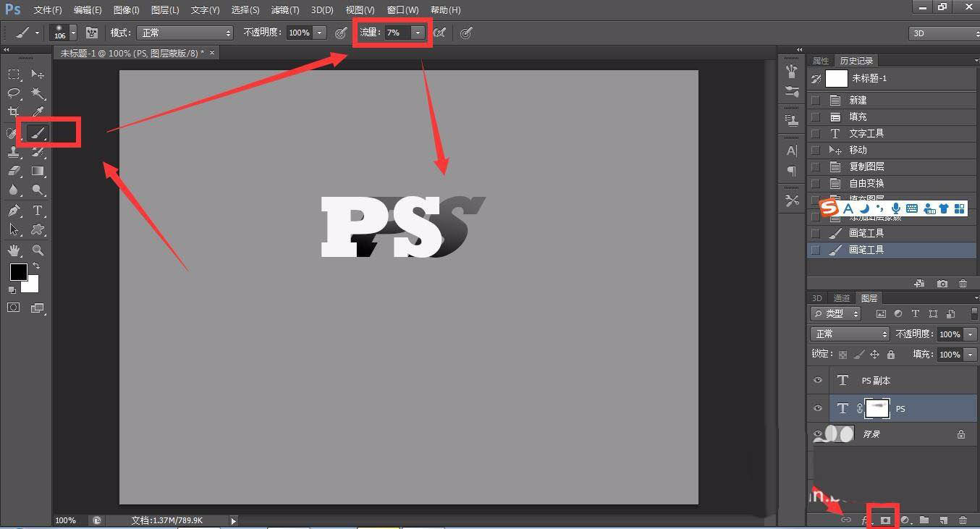Toggle history brush source for 文字工具
This screenshot has height=529, width=980.
click(816, 134)
